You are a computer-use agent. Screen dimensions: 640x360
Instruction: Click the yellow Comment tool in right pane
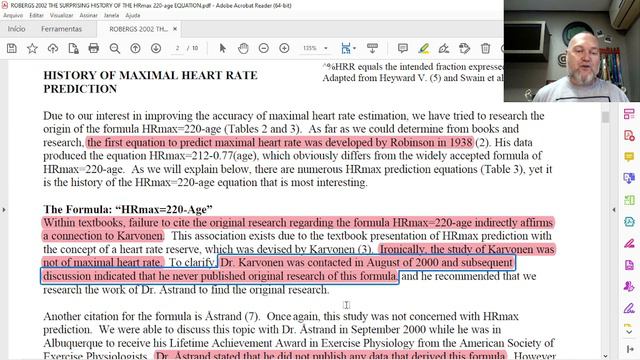(629, 157)
